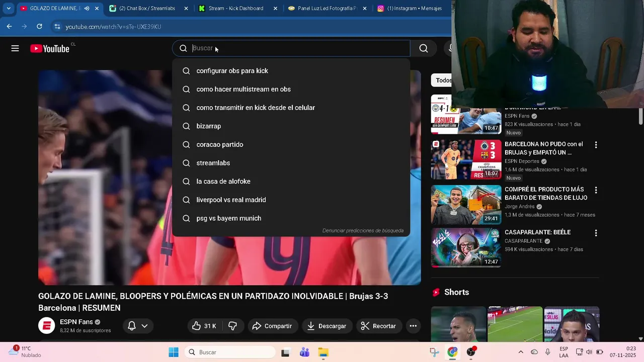Select "psg vs bayern munich" suggestion
The width and height of the screenshot is (644, 362).
(x=291, y=218)
